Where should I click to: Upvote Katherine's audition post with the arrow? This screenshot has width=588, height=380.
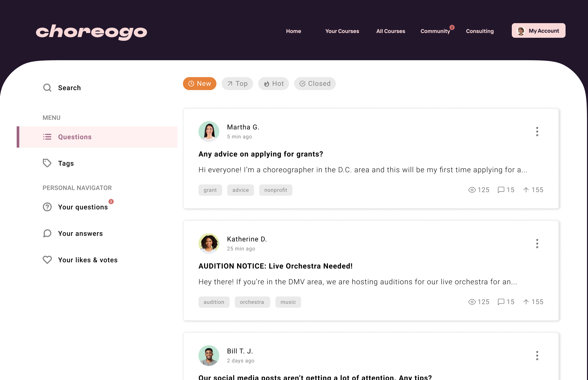pyautogui.click(x=526, y=302)
